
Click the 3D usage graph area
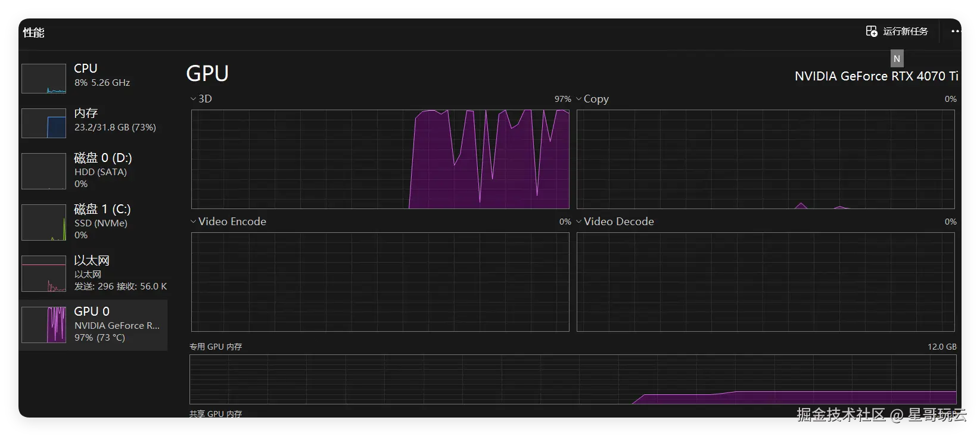[x=380, y=159]
